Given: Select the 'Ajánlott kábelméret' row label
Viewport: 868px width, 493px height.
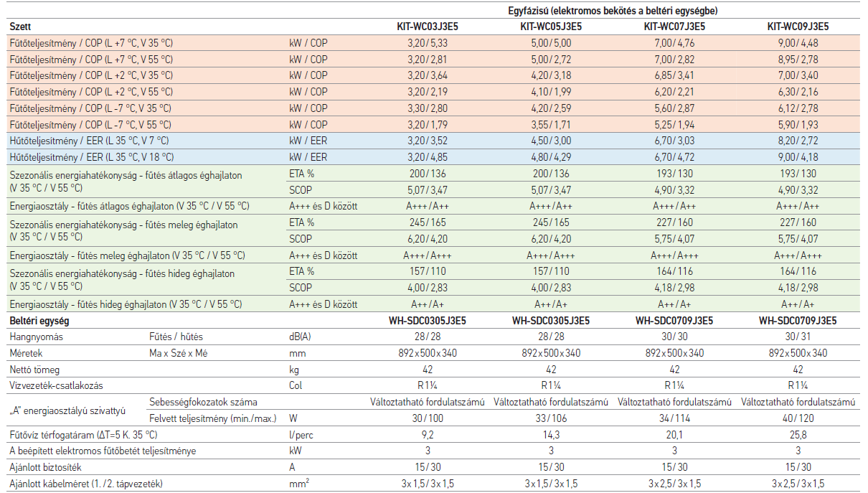Looking at the screenshot, I should (x=86, y=484).
